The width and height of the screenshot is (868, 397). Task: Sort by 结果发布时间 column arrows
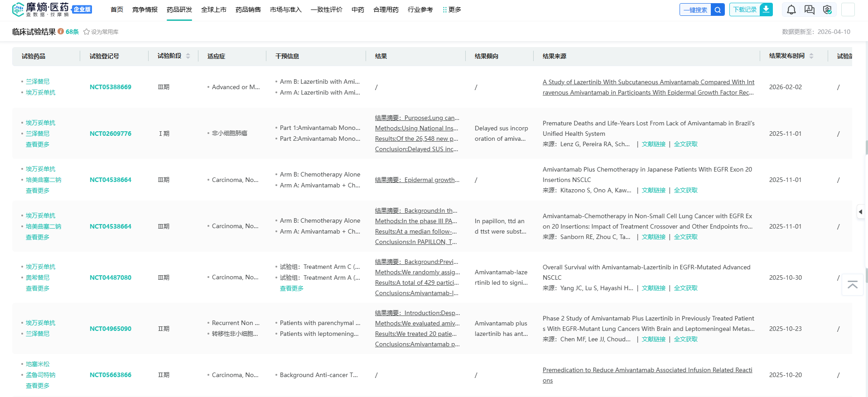811,56
